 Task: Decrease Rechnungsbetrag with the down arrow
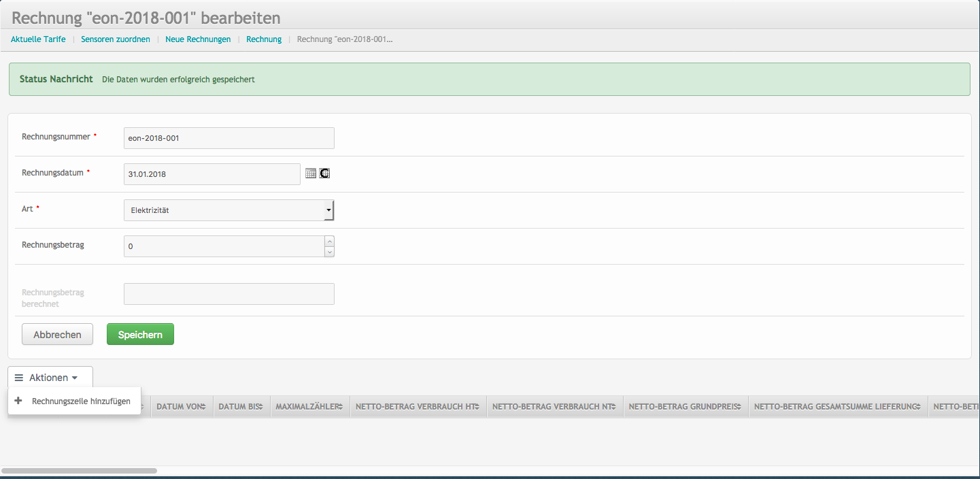(x=330, y=252)
